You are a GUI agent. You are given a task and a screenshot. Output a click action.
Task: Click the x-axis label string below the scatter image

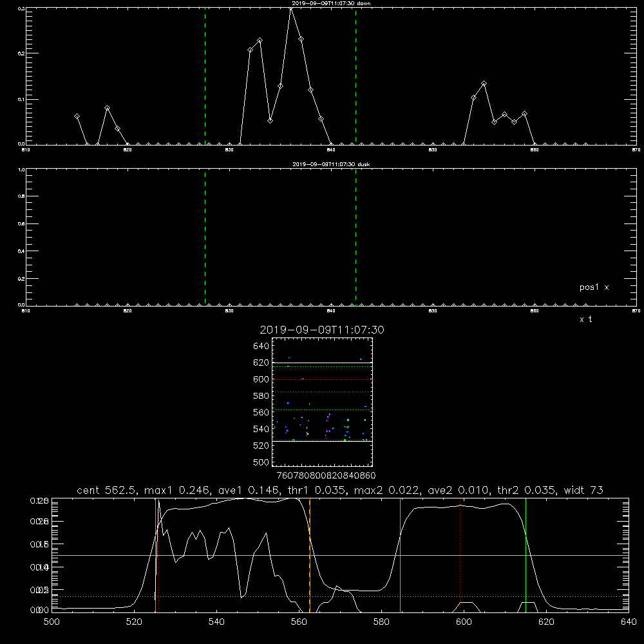(x=326, y=476)
